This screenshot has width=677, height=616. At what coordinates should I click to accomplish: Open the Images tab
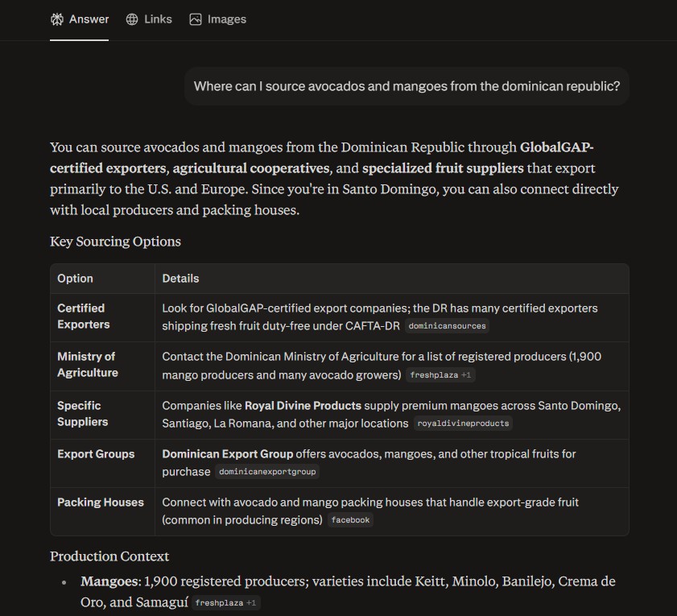pos(217,19)
